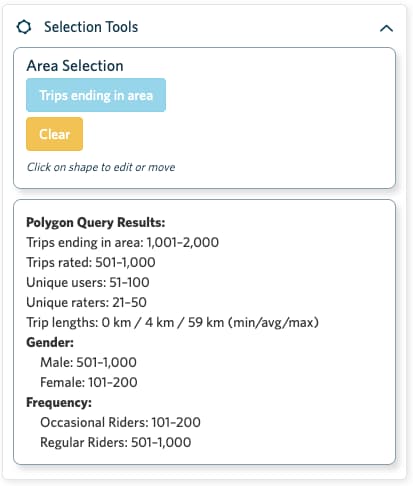Select the Unique users 51-100 line
This screenshot has height=486, width=413.
88,282
